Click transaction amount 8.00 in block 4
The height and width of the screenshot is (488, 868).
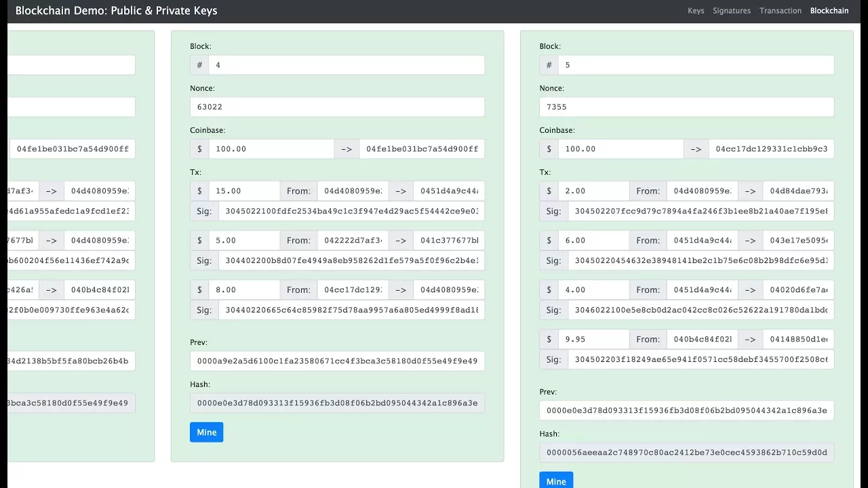(x=244, y=290)
